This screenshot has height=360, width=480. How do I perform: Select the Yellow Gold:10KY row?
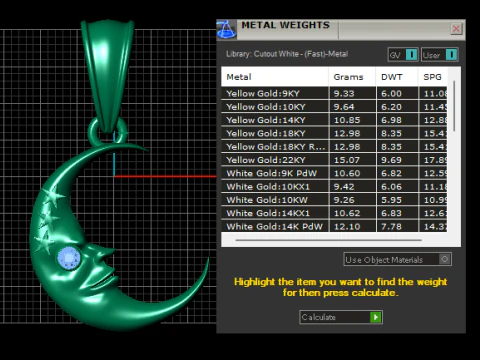[334, 107]
